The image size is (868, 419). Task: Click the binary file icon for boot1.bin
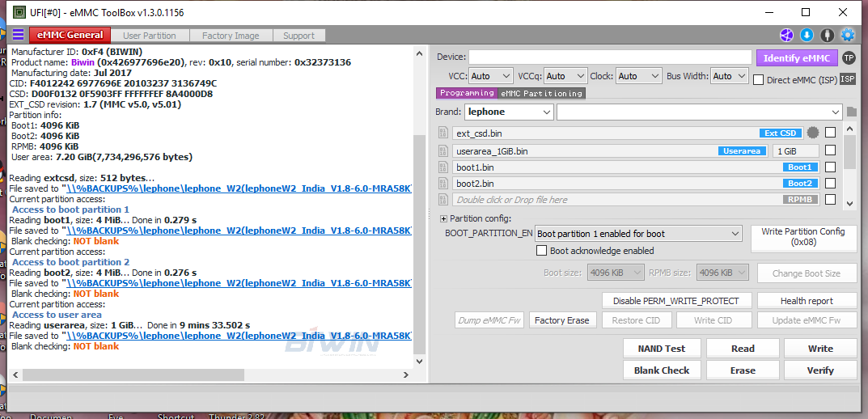pyautogui.click(x=442, y=167)
